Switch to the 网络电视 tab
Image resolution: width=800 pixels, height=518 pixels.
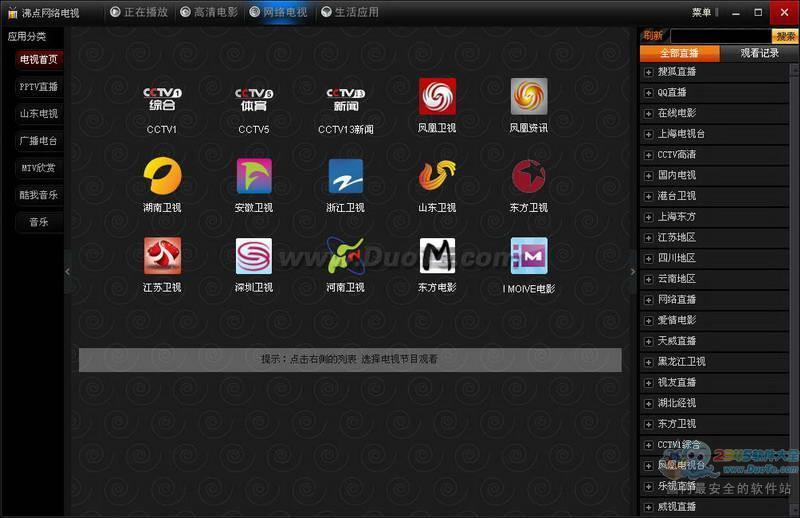[x=279, y=12]
